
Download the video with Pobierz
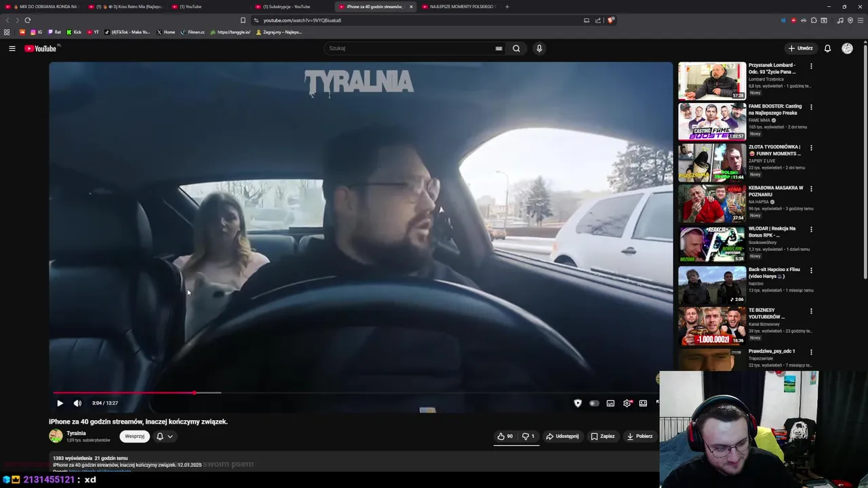click(x=639, y=436)
